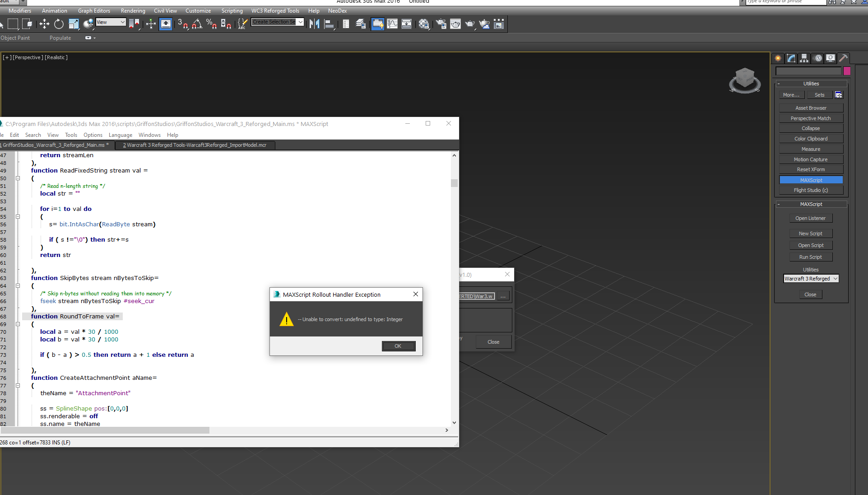Collapse the ReadFixedString function fold marker
The height and width of the screenshot is (495, 868).
coord(18,178)
